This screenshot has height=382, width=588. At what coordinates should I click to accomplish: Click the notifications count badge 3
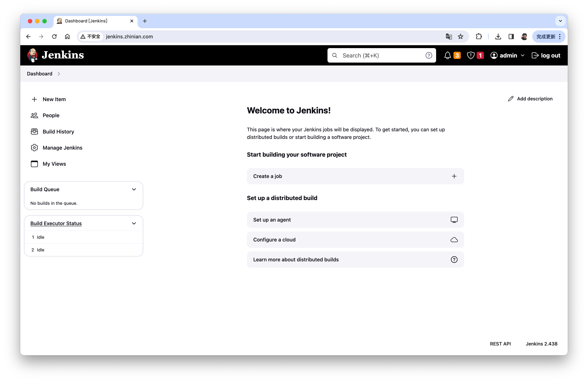pyautogui.click(x=457, y=56)
